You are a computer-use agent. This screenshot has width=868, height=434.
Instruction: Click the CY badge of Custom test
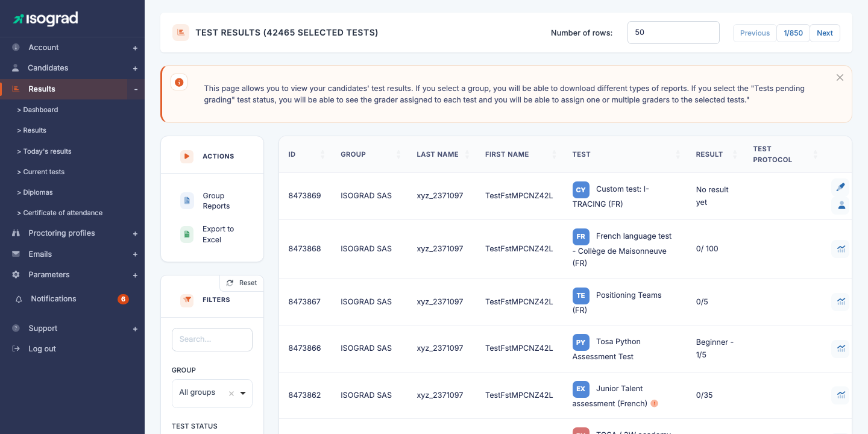(580, 190)
